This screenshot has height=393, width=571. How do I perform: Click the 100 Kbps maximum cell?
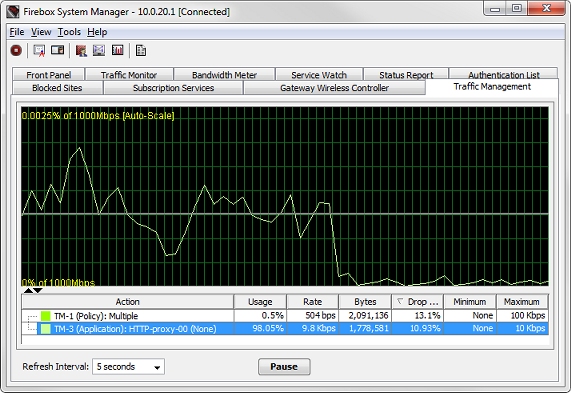tap(522, 315)
